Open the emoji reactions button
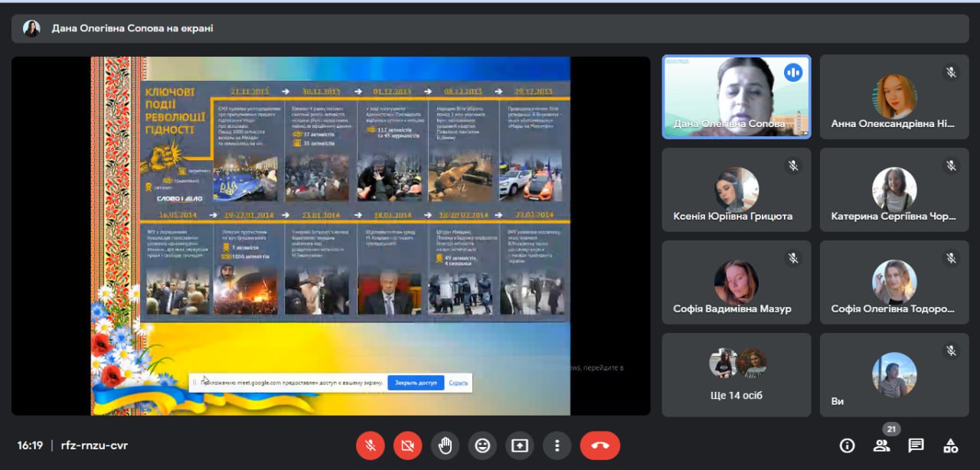980x470 pixels. click(x=482, y=446)
